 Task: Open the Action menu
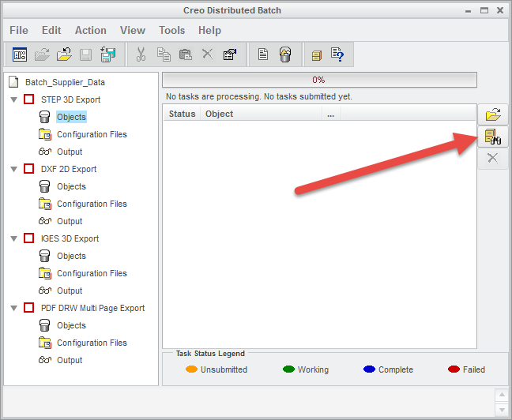(90, 30)
